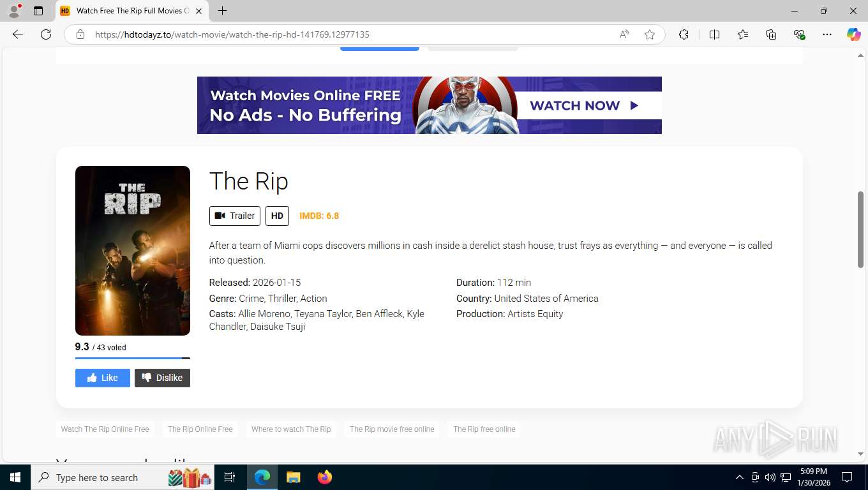Show hidden system tray icons
The height and width of the screenshot is (490, 868).
[x=740, y=477]
